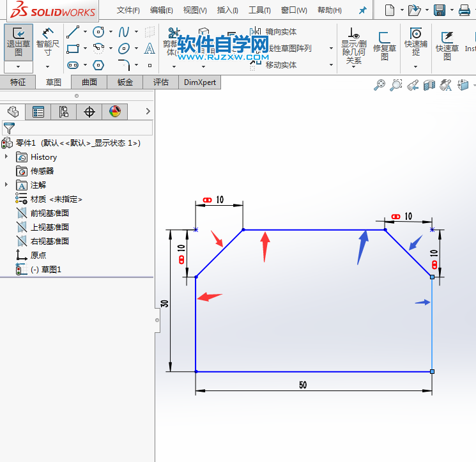Pin the menu bar with the pushpin

point(362,11)
